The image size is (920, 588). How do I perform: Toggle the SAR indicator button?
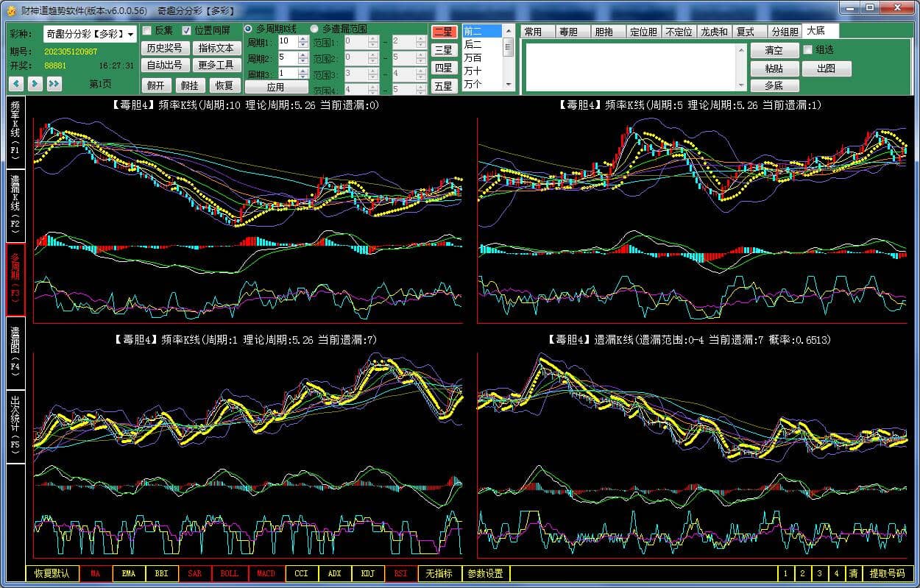coord(194,573)
